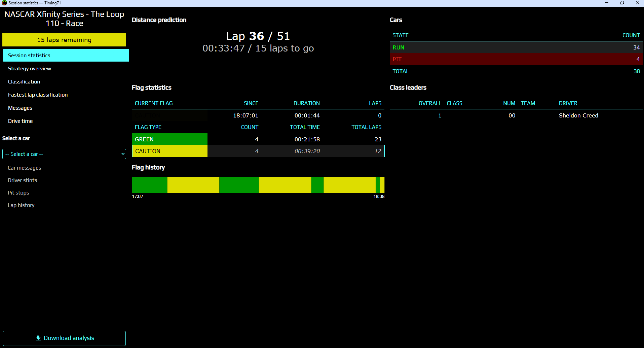Open Pit stops section
The image size is (644, 348).
click(x=18, y=193)
